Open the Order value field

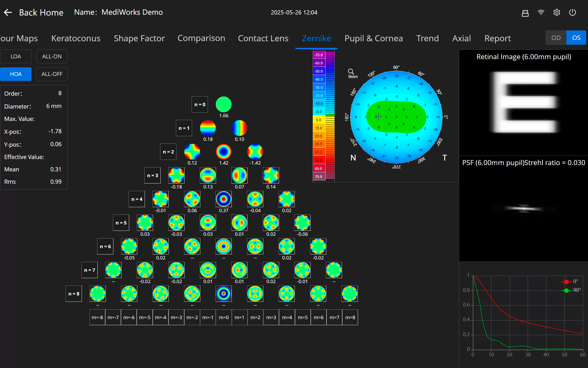coord(60,93)
